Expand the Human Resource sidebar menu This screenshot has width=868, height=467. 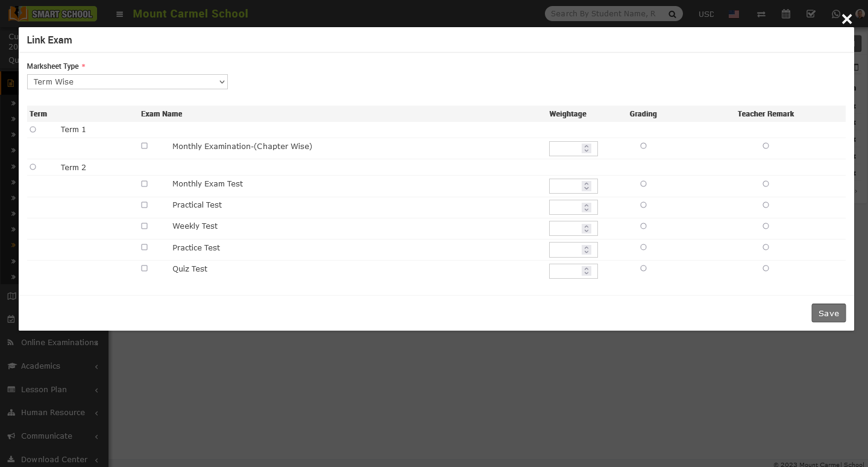pos(53,413)
